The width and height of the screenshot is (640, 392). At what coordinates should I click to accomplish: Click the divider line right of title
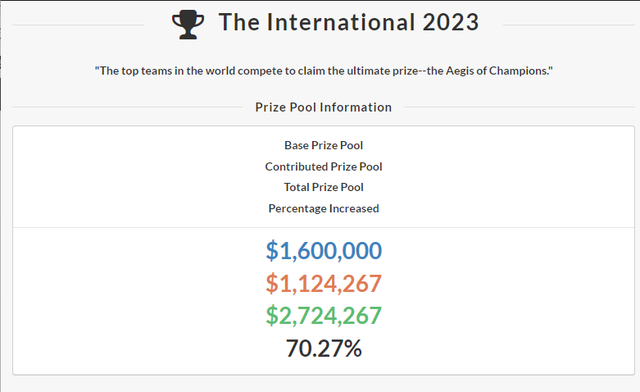click(x=569, y=25)
